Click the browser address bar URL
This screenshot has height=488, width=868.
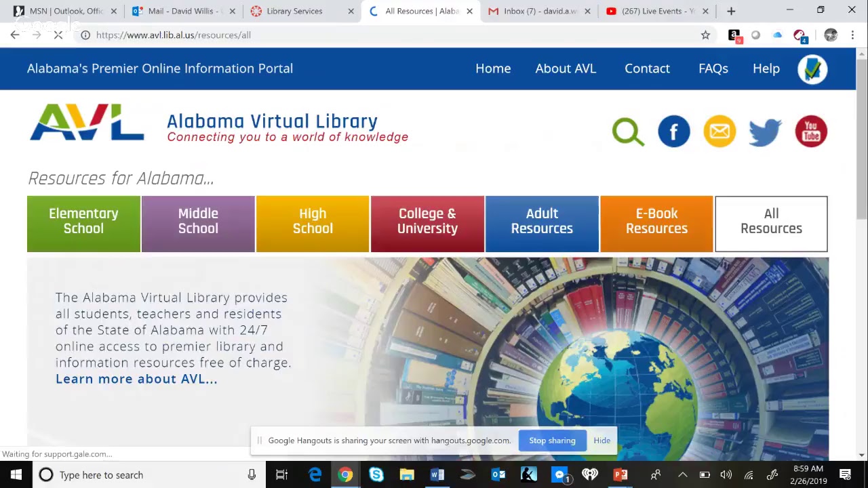(x=174, y=35)
